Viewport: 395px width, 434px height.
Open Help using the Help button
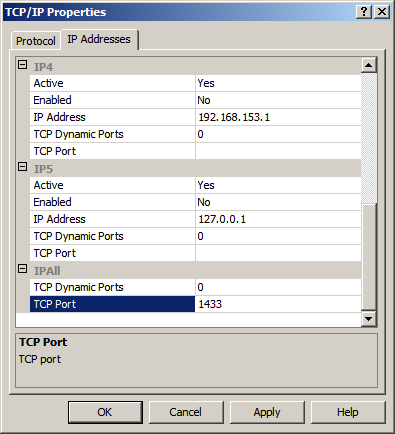click(348, 412)
